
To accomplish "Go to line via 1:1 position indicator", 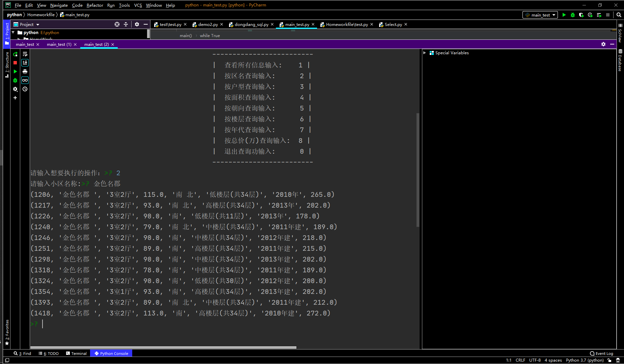I will (509, 360).
